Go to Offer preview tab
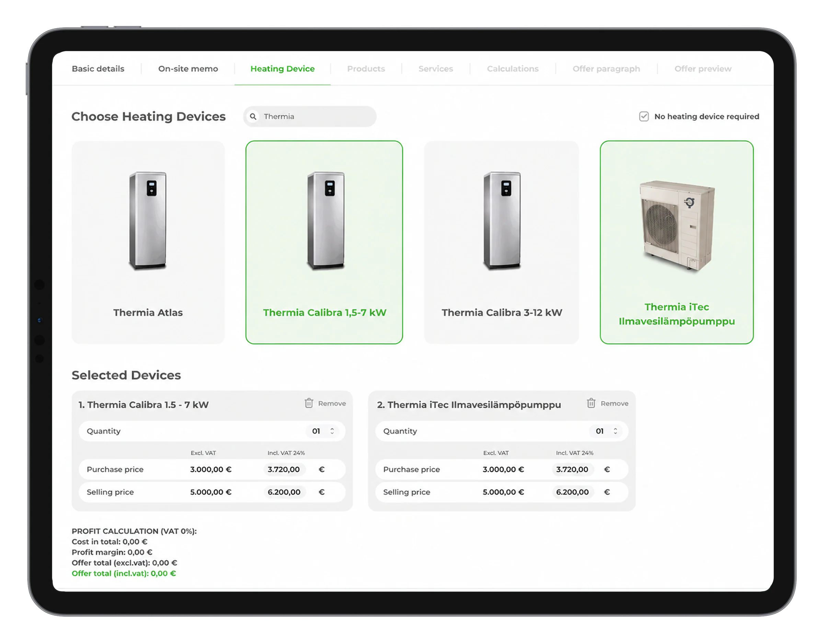Image resolution: width=824 pixels, height=644 pixels. coord(703,69)
